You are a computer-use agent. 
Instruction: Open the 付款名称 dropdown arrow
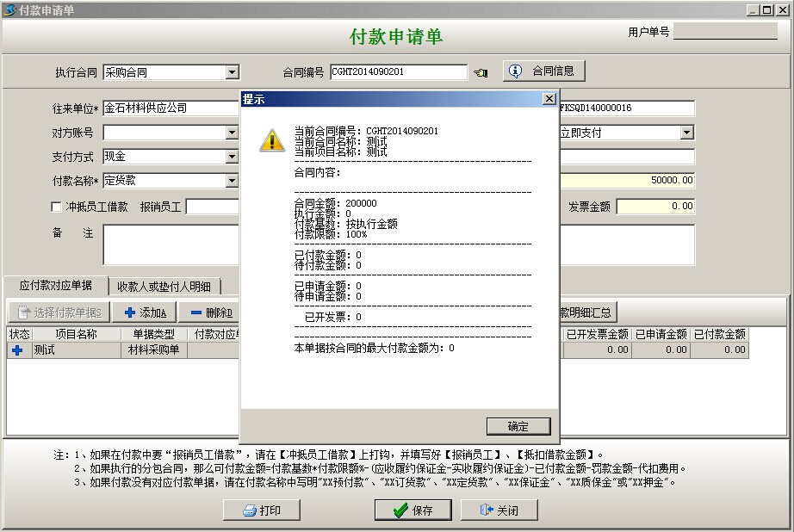click(x=232, y=181)
